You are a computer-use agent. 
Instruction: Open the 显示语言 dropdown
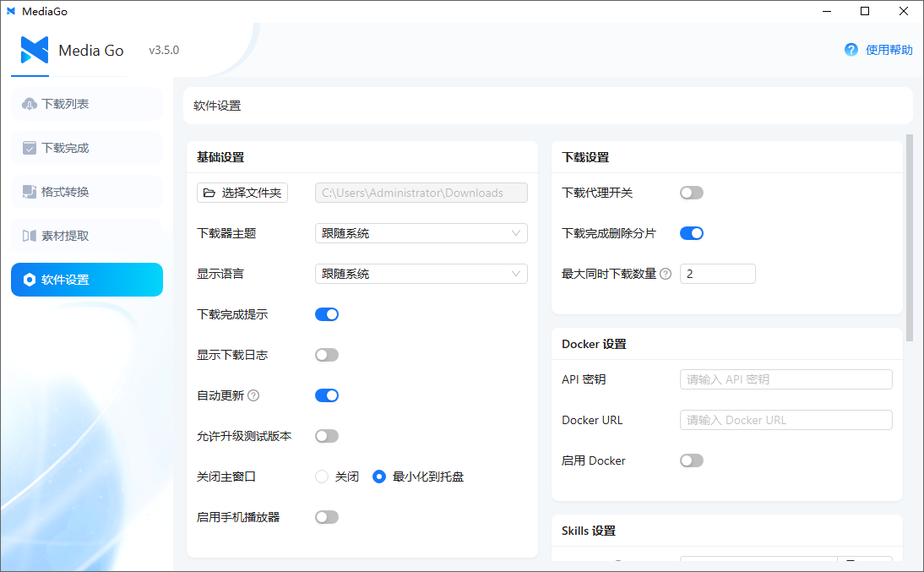click(x=421, y=274)
